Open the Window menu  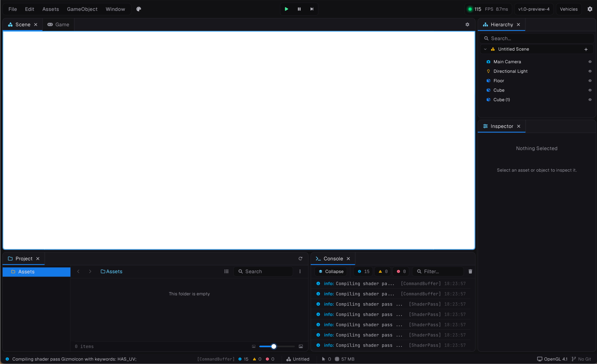pos(115,9)
